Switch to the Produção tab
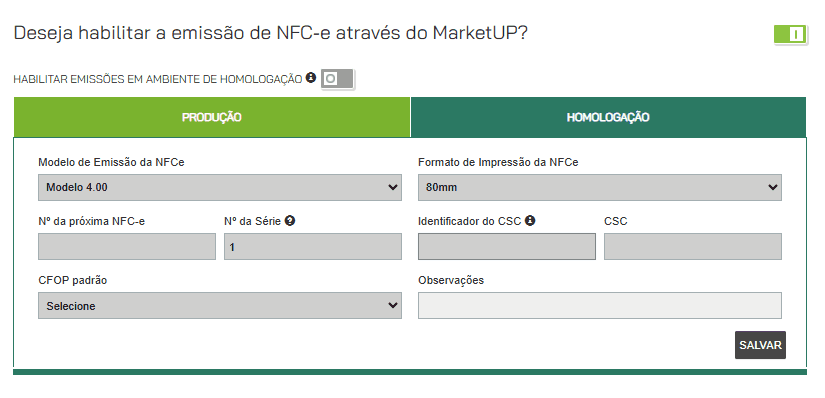Image resolution: width=825 pixels, height=398 pixels. click(212, 117)
